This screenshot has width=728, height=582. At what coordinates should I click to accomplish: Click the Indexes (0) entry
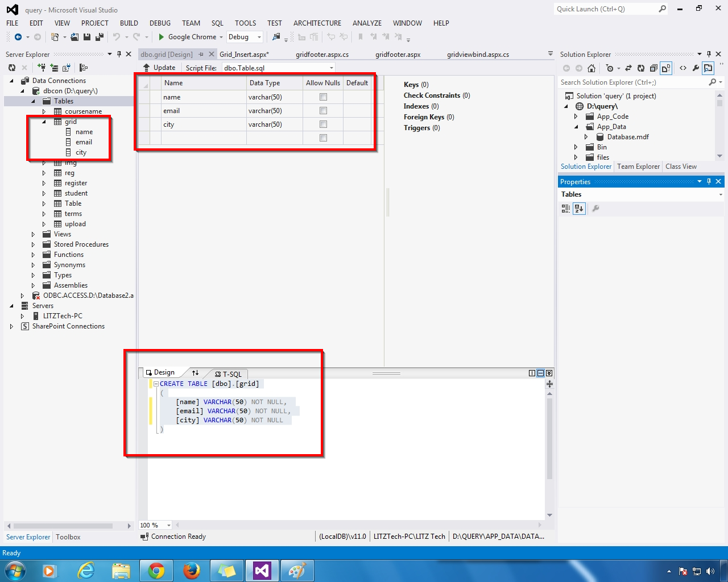tap(421, 106)
